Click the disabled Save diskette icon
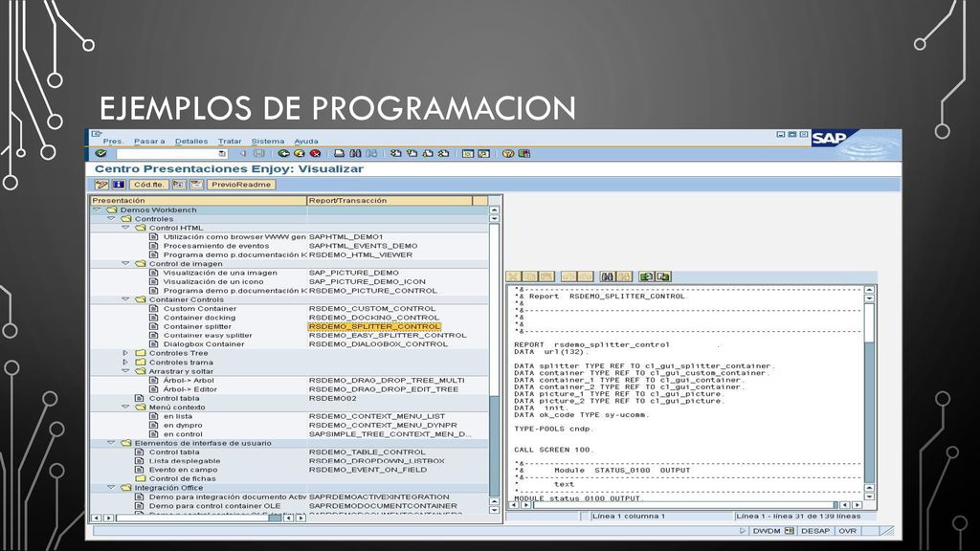 258,153
